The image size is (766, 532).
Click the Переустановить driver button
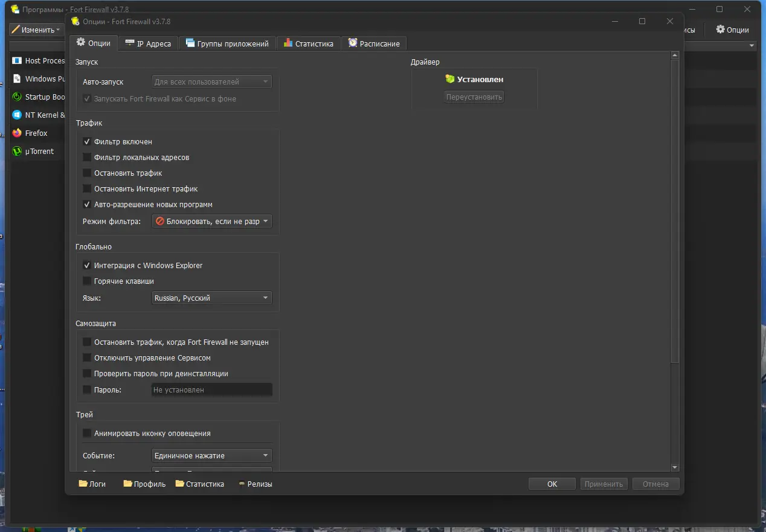click(474, 97)
